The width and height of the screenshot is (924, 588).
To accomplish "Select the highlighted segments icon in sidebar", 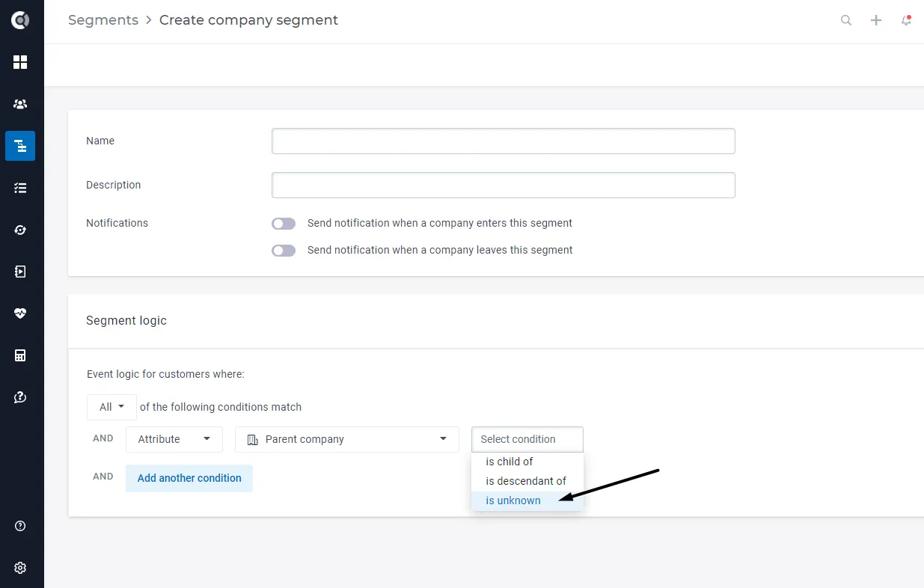I will (x=20, y=146).
